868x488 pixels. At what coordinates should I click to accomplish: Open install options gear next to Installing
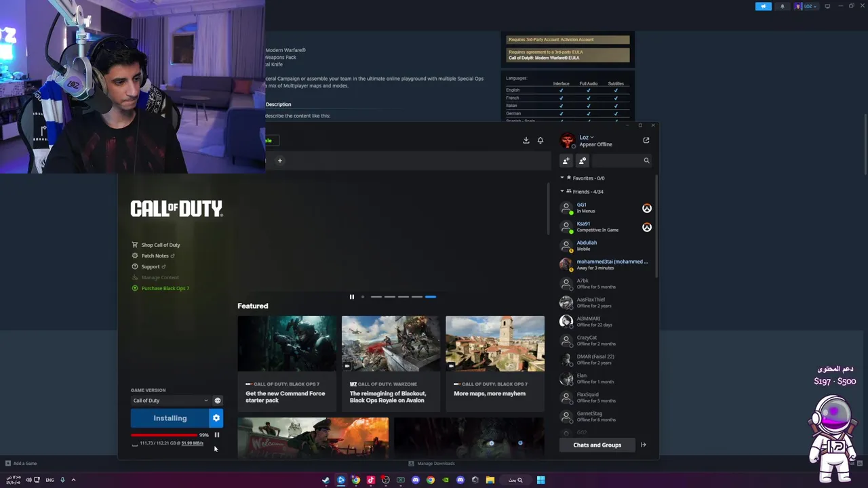tap(216, 418)
